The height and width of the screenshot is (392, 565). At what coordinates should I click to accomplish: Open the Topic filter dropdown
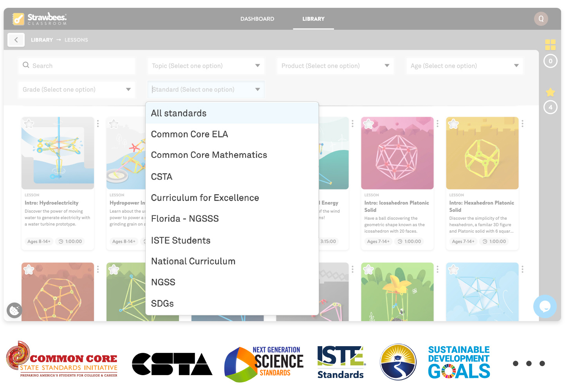pos(206,66)
